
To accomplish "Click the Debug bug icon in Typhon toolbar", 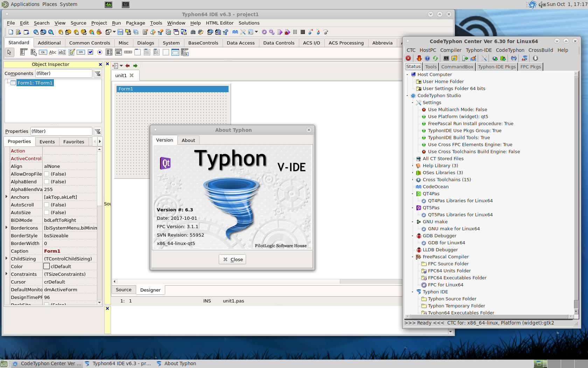I will (x=287, y=32).
